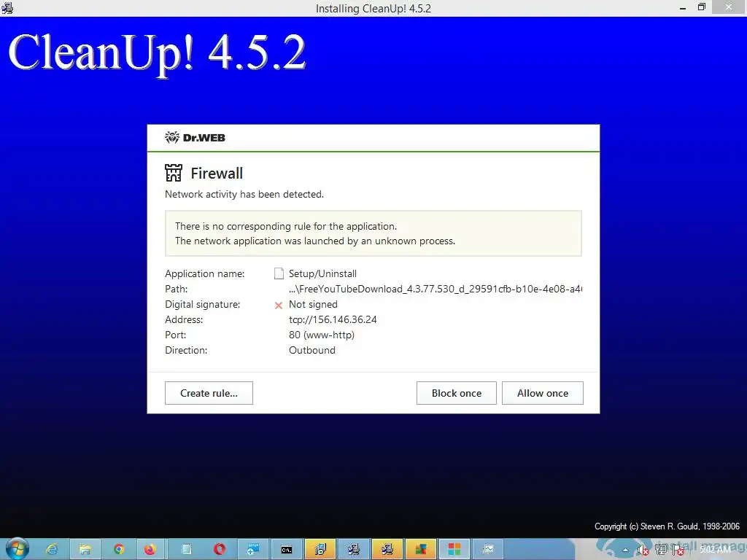Click the installer icon in the title bar

[x=7, y=7]
